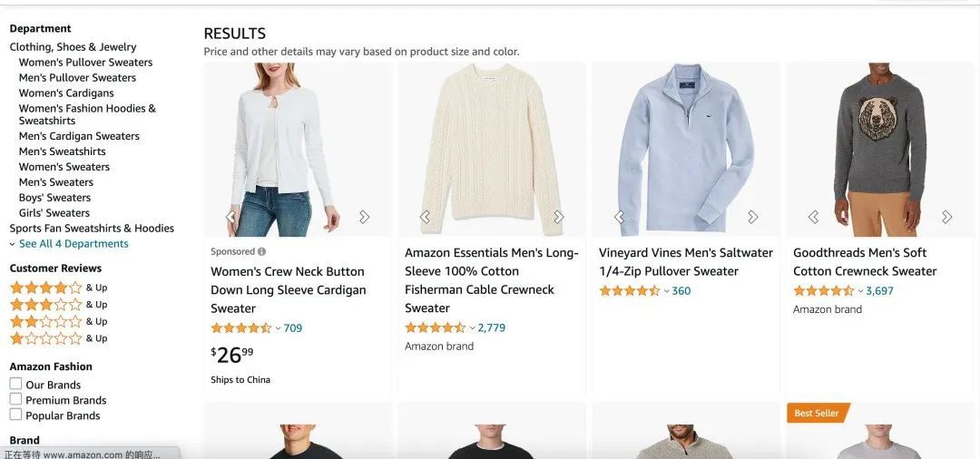
Task: Select Men's Pullover Sweaters department
Action: (x=77, y=78)
